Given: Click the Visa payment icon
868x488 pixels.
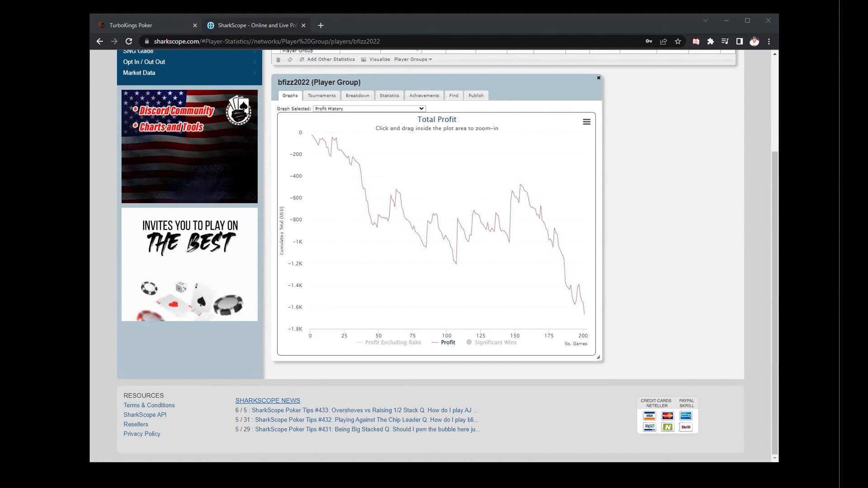Looking at the screenshot, I should point(649,416).
